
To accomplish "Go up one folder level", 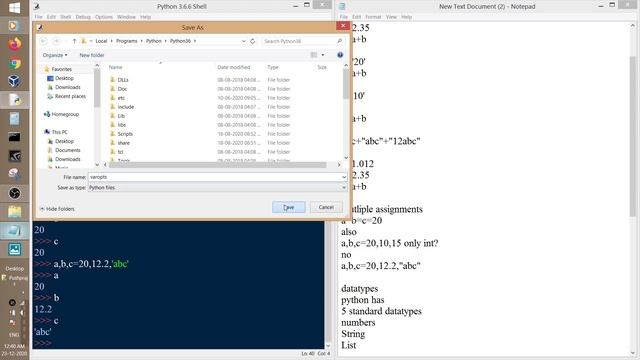I will 74,41.
